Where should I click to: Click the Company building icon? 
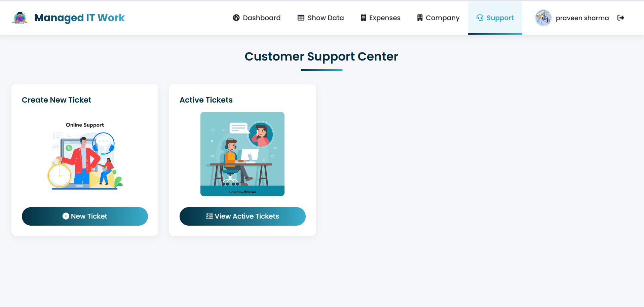pos(420,18)
